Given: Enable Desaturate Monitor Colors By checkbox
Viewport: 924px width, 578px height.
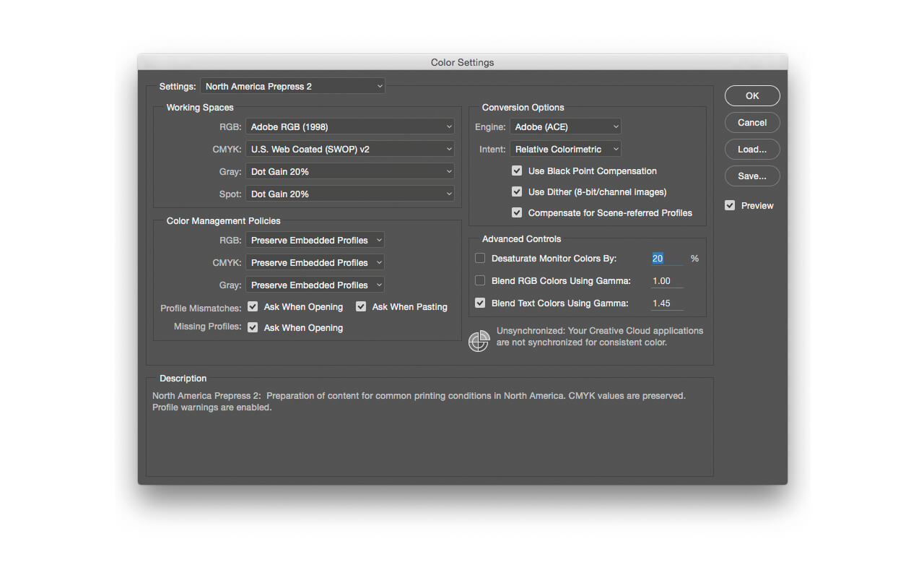Looking at the screenshot, I should tap(480, 259).
